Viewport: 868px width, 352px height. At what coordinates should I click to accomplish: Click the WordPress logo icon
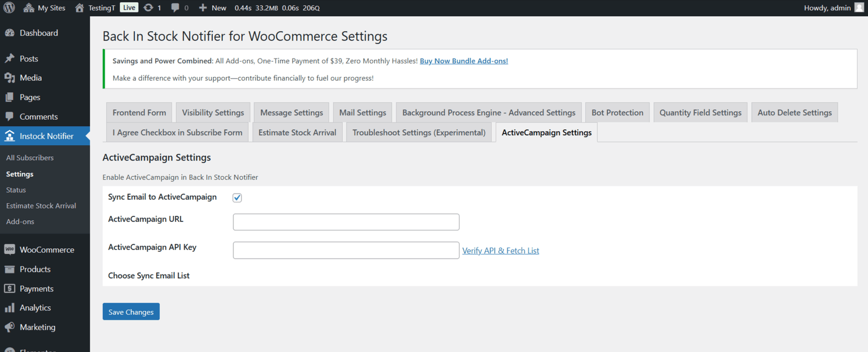pos(9,8)
